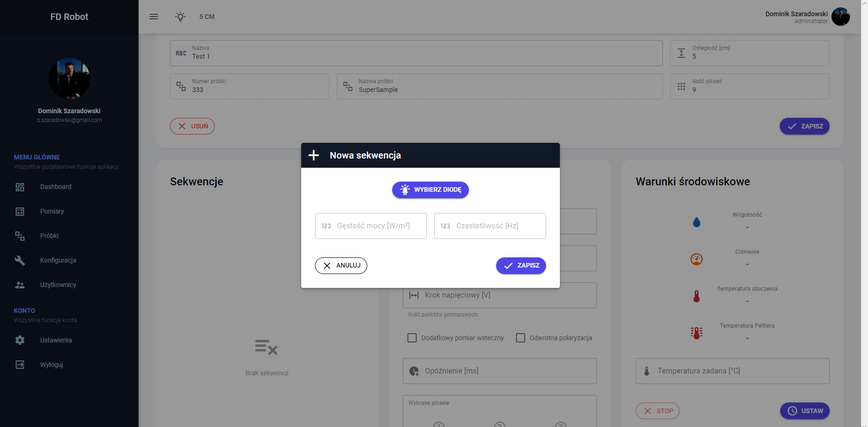This screenshot has width=868, height=427.
Task: Click the red Usuń delete button
Action: tap(192, 126)
